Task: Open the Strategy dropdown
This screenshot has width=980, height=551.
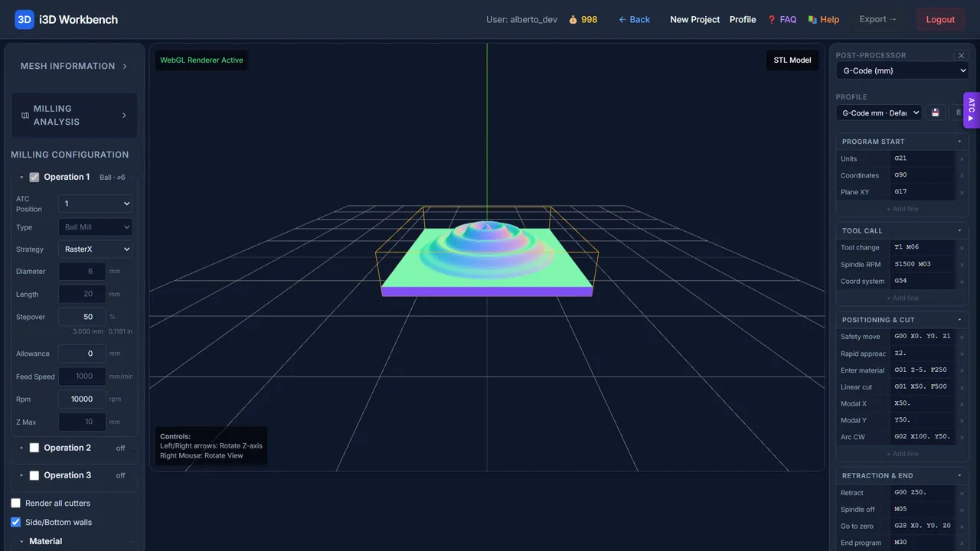Action: coord(95,249)
